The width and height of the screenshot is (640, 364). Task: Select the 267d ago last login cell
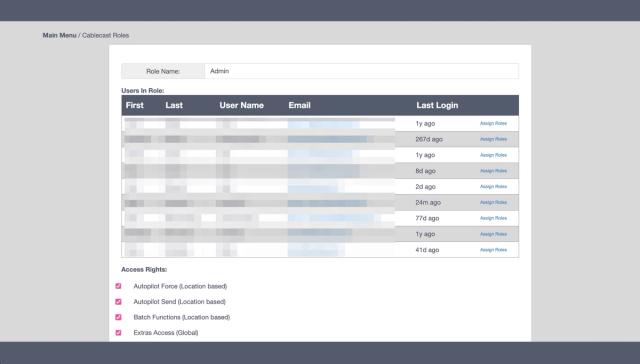coord(429,139)
